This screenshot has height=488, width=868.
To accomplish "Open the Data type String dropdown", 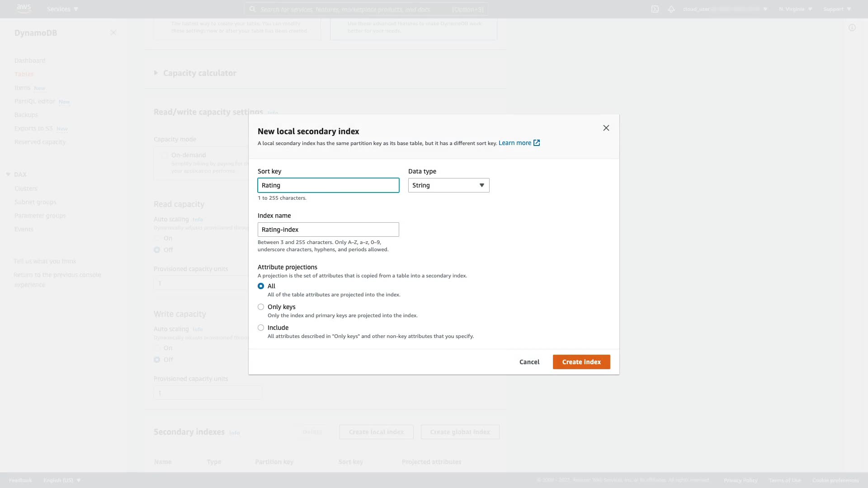I will (x=448, y=185).
